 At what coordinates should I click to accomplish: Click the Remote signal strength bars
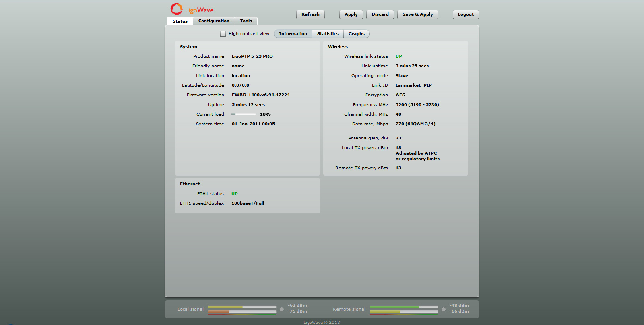click(x=404, y=309)
